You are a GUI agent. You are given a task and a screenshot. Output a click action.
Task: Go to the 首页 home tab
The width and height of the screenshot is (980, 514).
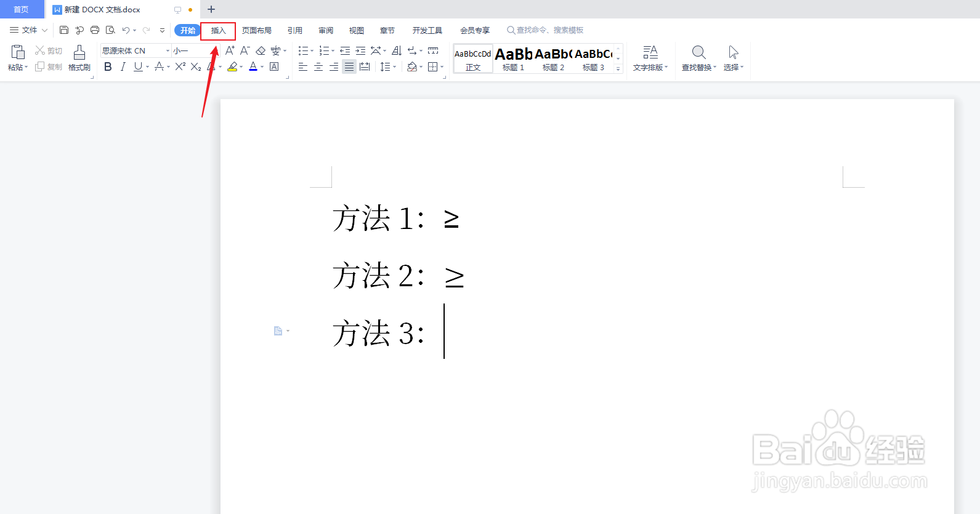pyautogui.click(x=22, y=9)
